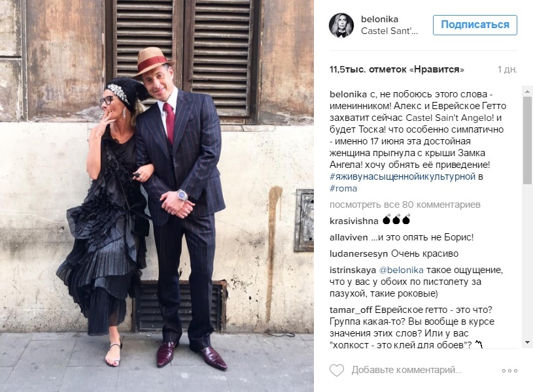Open the #roma hashtag
Image resolution: width=533 pixels, height=392 pixels.
(x=343, y=188)
